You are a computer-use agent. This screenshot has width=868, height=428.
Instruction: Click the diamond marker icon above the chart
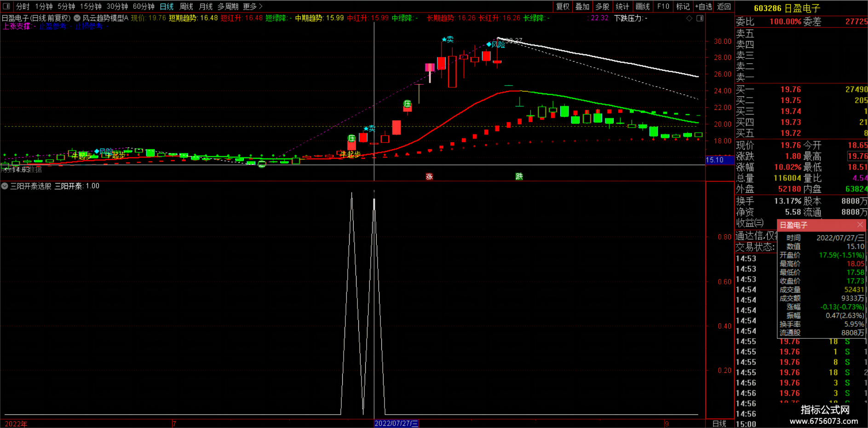point(689,18)
